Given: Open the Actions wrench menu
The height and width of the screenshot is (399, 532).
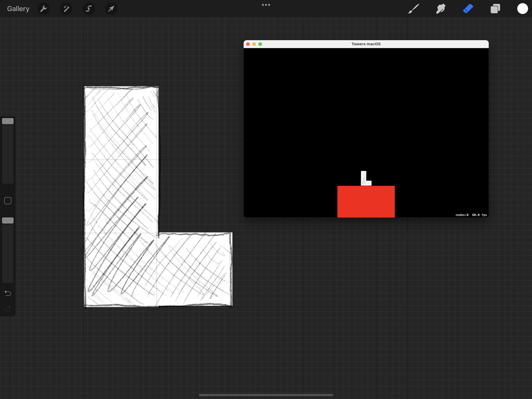Looking at the screenshot, I should (x=44, y=9).
